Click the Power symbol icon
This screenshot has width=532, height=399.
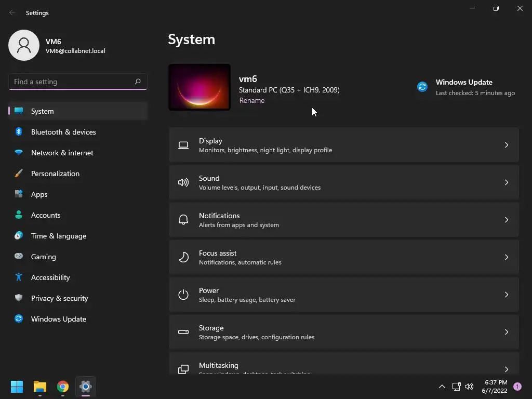[183, 295]
